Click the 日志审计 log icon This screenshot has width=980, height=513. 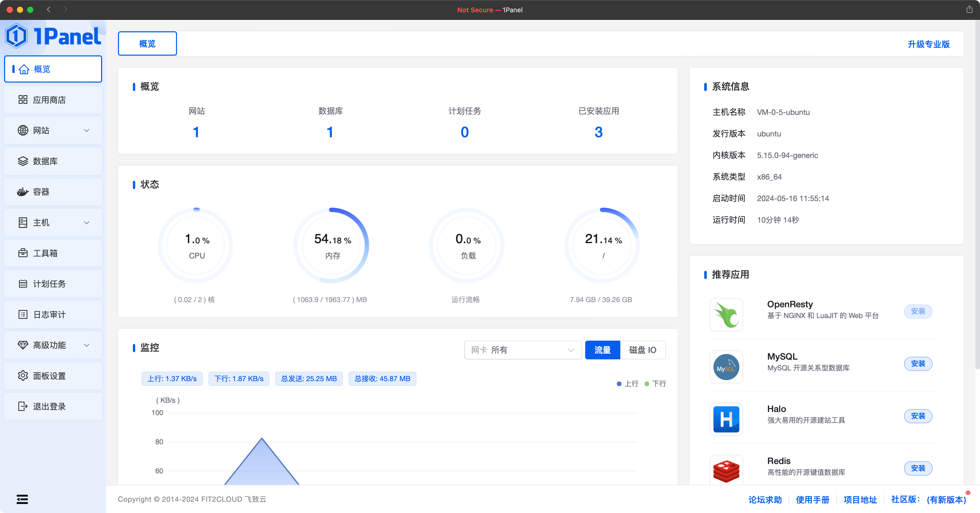23,314
